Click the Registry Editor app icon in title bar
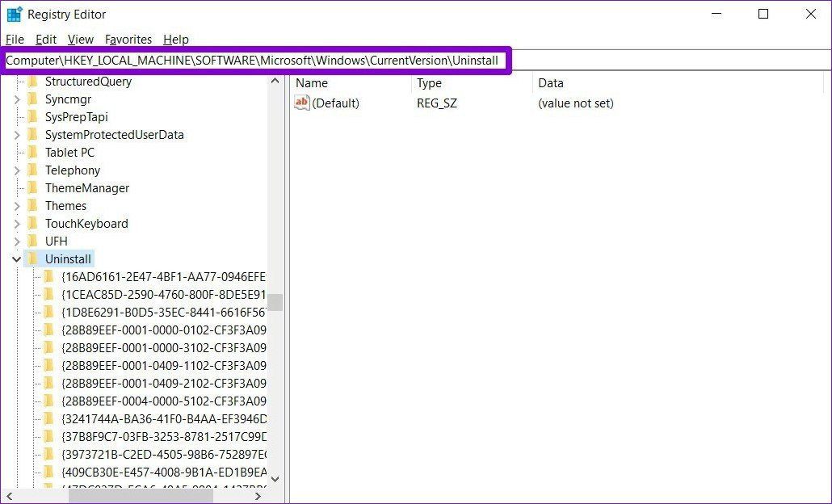This screenshot has width=832, height=504. click(15, 15)
